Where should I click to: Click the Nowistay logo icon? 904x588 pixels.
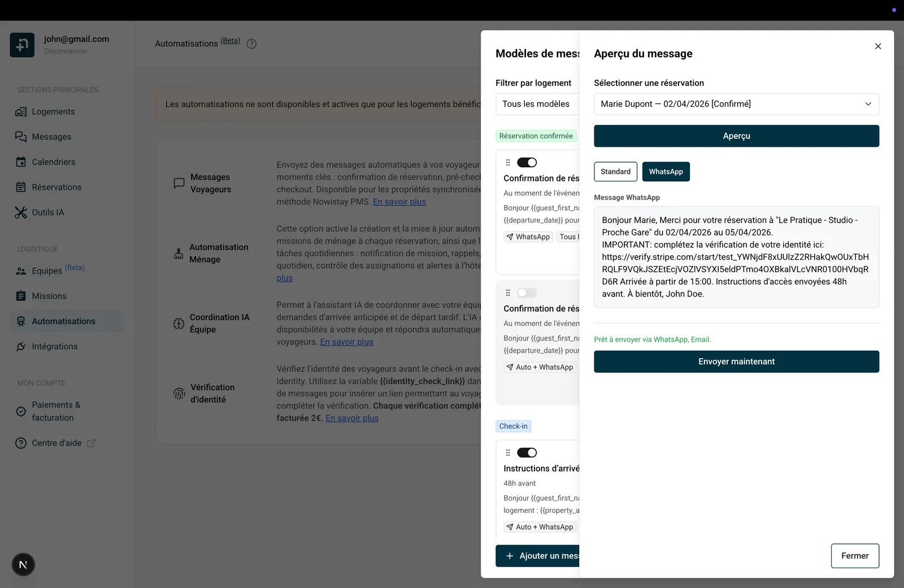[22, 45]
